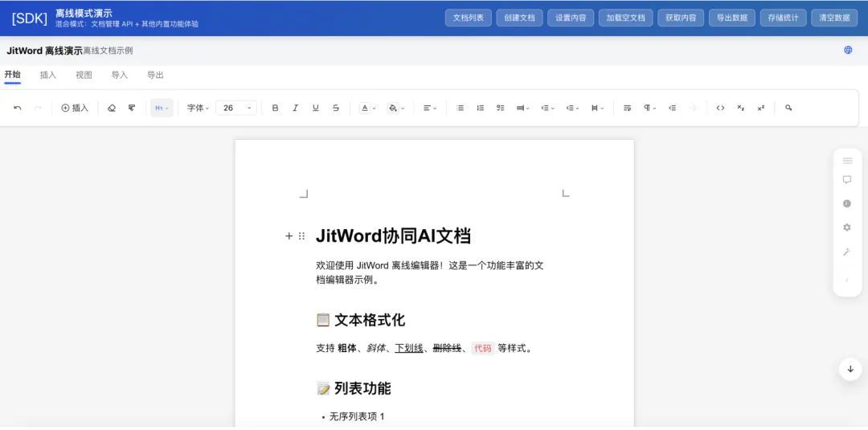Open the font size 26 dropdown

point(236,108)
